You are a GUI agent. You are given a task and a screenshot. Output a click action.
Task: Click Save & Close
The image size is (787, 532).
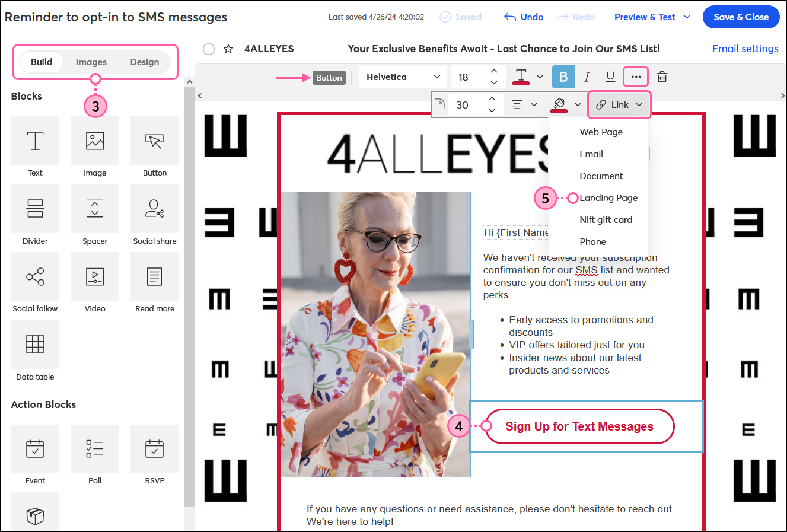coord(741,17)
